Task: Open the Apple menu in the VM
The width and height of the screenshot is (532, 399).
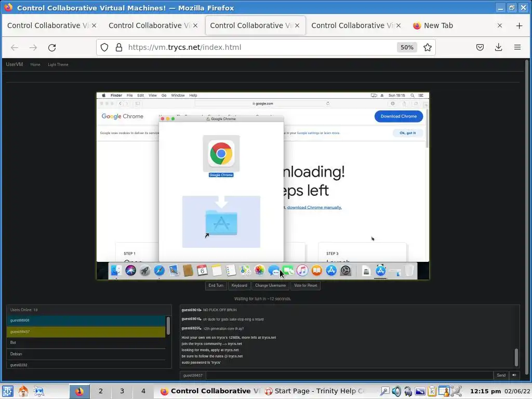Action: point(104,96)
